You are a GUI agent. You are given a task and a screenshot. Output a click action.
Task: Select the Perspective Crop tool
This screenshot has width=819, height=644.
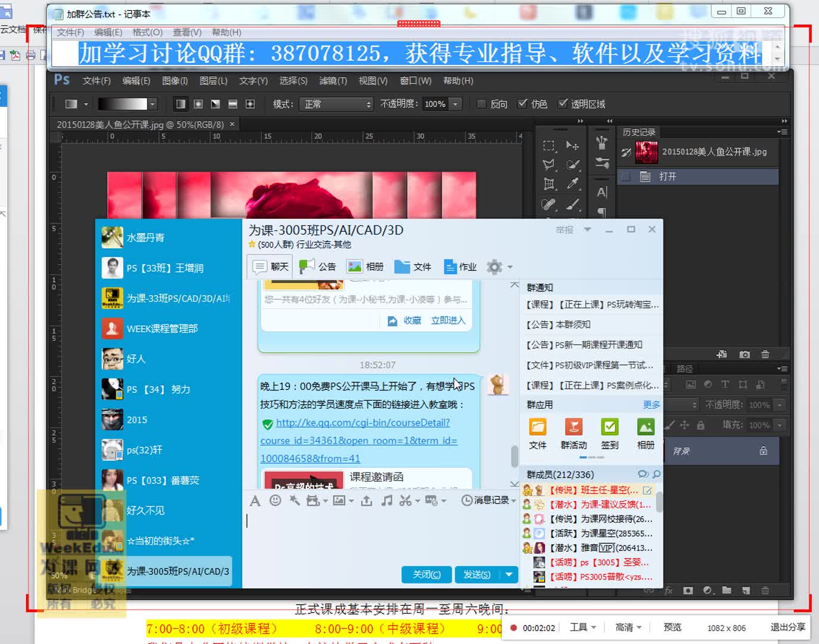point(549,184)
